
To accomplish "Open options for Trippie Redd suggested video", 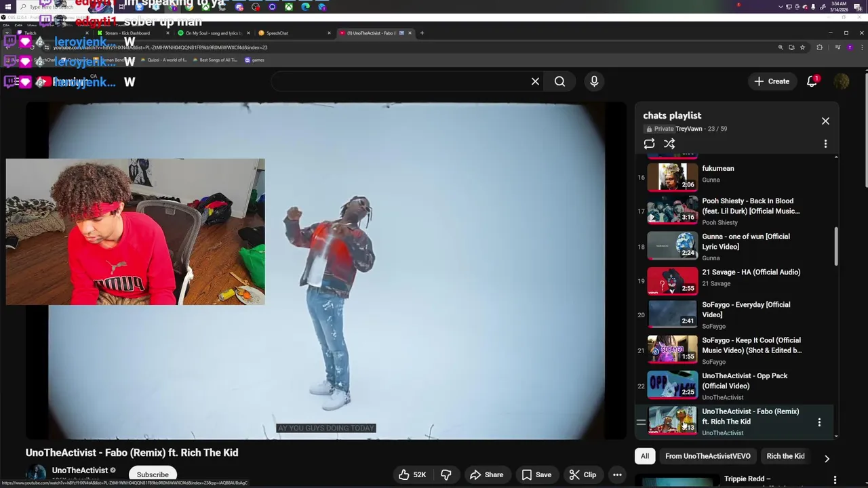I will 835,480.
